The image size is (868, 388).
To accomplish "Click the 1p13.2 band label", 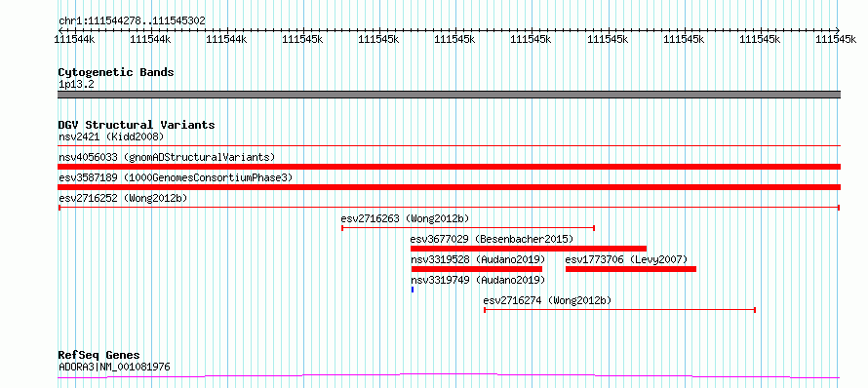I will (76, 84).
